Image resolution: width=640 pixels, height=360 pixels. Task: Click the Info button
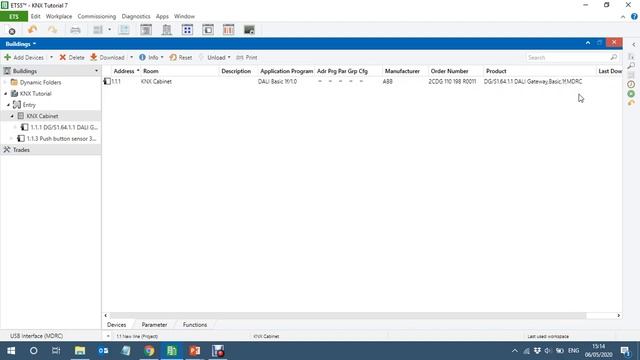tap(149, 58)
